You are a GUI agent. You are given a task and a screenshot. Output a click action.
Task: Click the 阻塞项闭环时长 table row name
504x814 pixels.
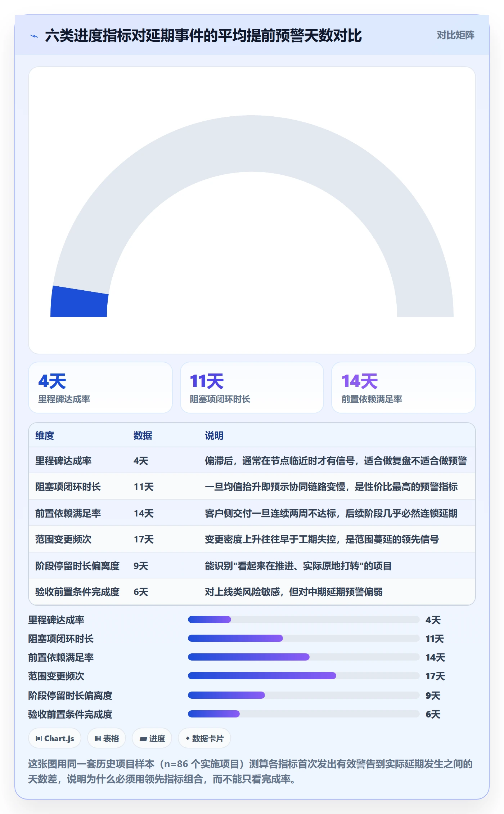click(68, 487)
